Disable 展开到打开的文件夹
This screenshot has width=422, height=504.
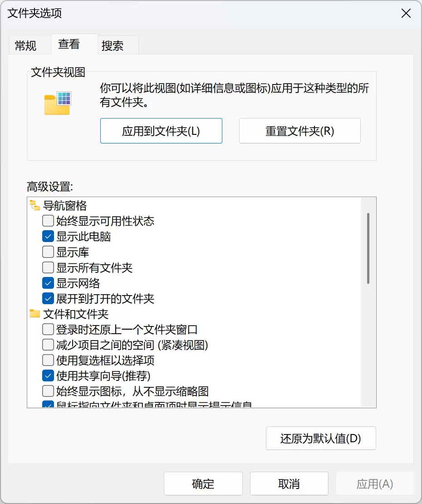[47, 298]
